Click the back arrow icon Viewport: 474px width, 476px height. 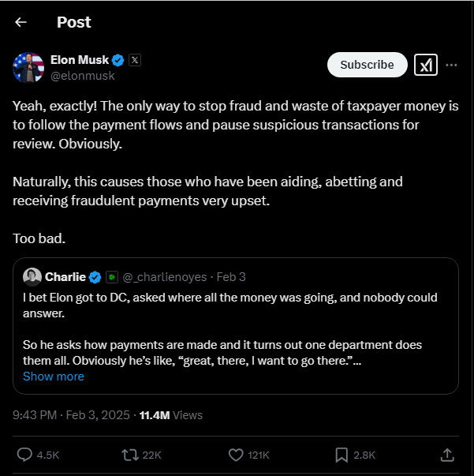coord(21,22)
